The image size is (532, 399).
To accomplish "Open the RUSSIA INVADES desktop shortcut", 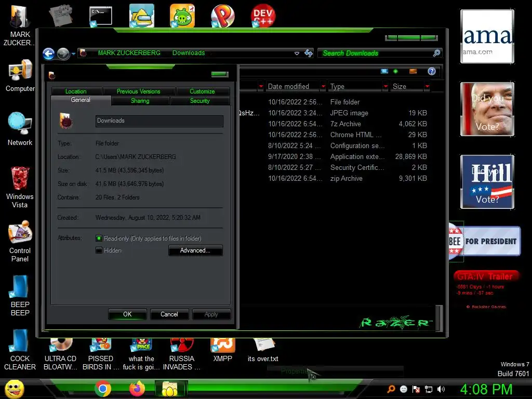I will click(x=182, y=354).
